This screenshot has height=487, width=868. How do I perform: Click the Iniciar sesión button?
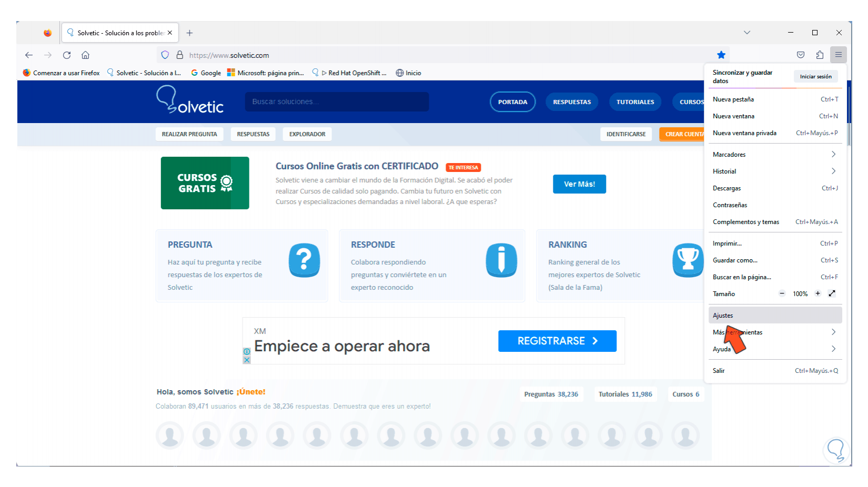click(x=816, y=77)
